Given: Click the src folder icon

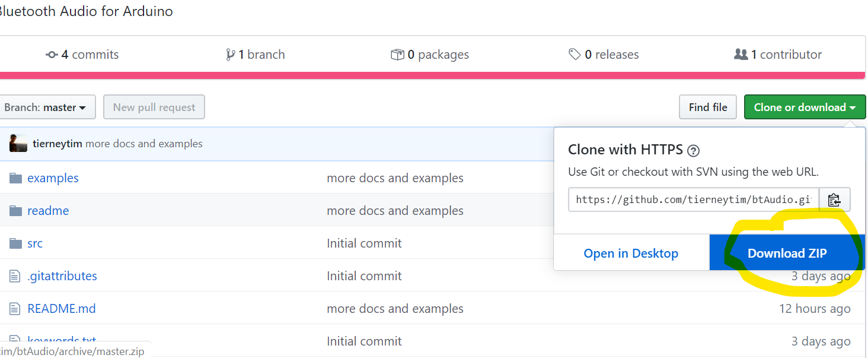Looking at the screenshot, I should [15, 243].
